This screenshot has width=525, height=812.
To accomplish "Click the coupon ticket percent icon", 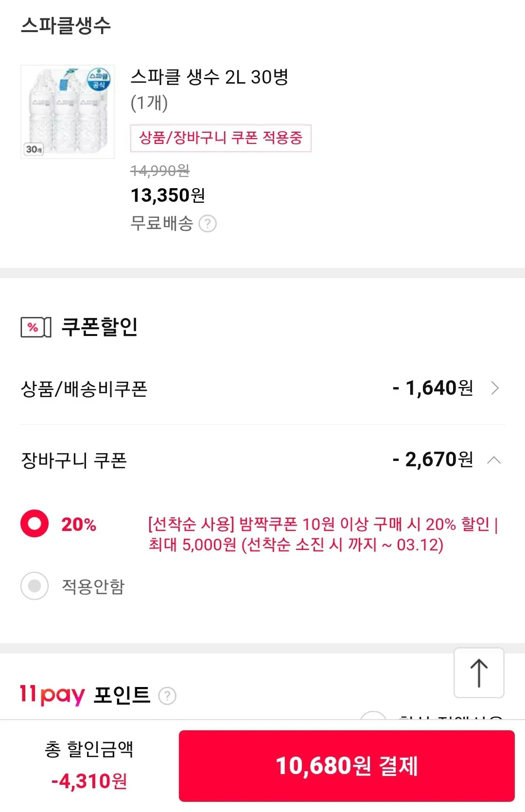I will pos(35,327).
